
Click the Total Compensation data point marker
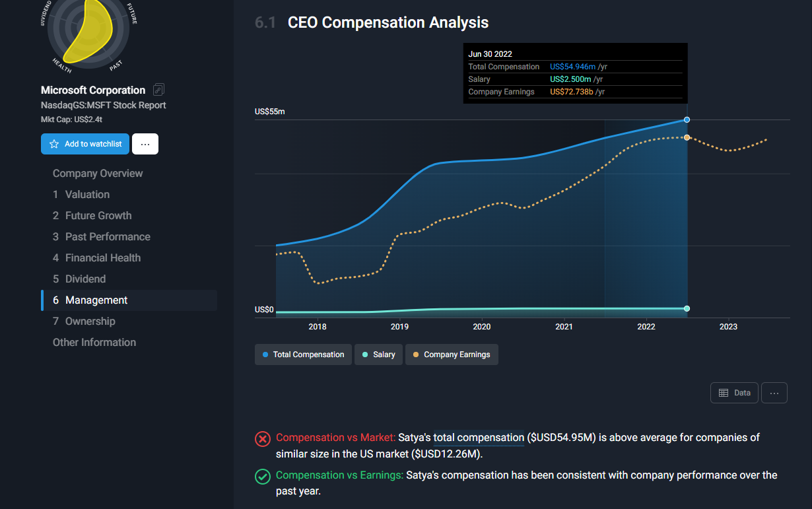(x=687, y=119)
